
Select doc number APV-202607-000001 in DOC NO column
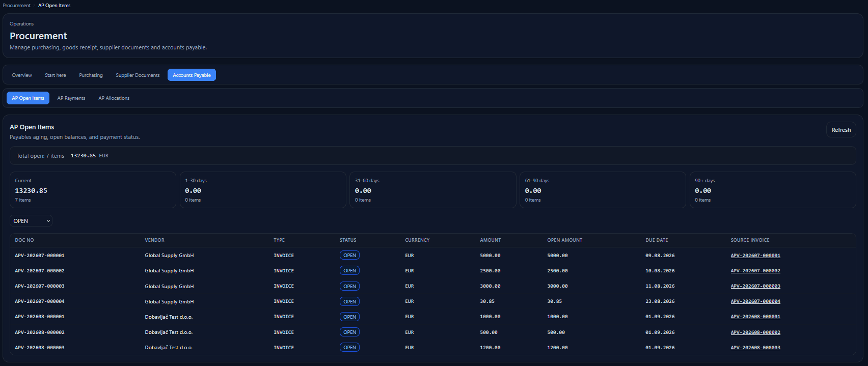[x=40, y=256]
